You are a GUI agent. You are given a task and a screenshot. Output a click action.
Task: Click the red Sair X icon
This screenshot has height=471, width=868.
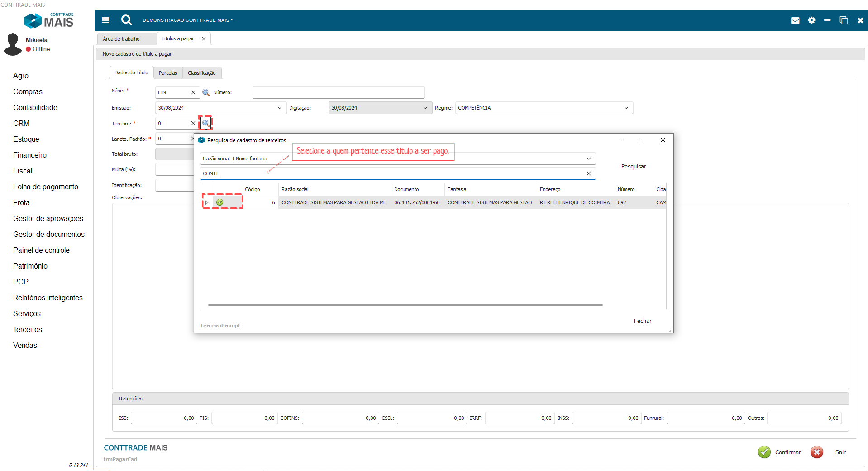(816, 452)
